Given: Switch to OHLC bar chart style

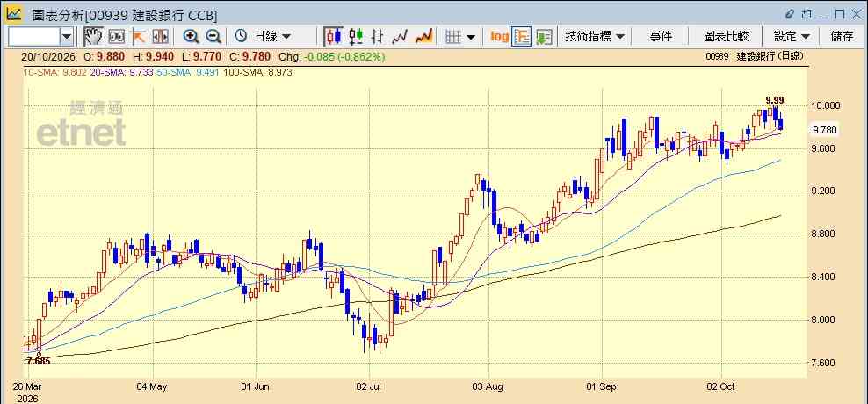Looking at the screenshot, I should (378, 37).
